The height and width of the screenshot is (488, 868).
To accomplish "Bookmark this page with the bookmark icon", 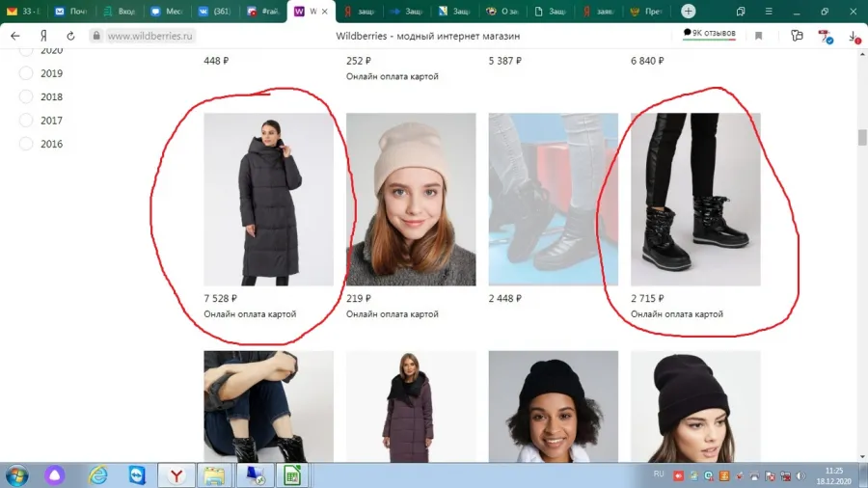I will [758, 36].
